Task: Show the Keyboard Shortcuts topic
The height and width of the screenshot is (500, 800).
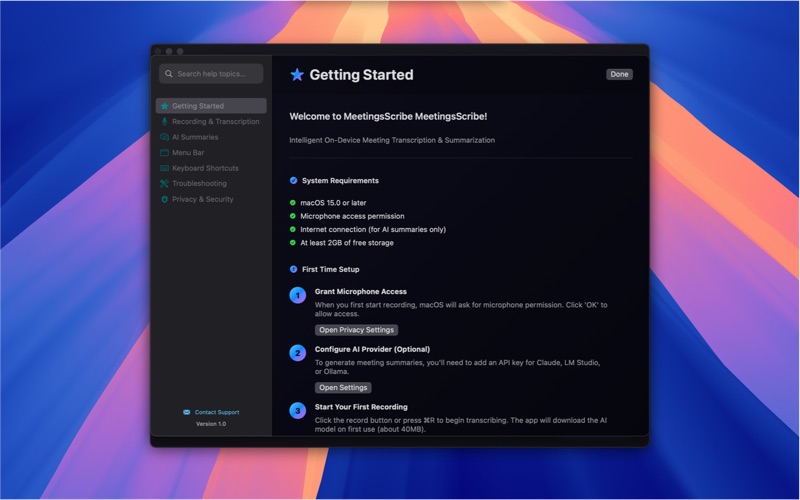Action: (211, 168)
